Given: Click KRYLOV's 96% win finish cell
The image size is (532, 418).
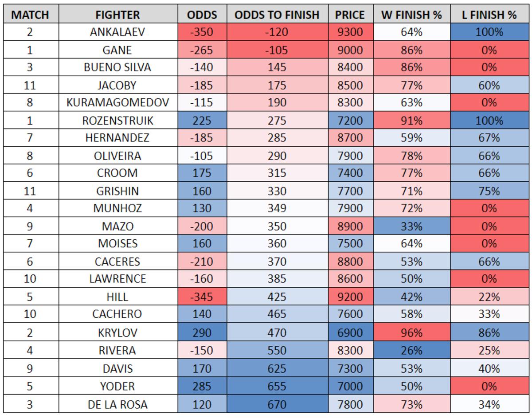Looking at the screenshot, I should (x=411, y=332).
